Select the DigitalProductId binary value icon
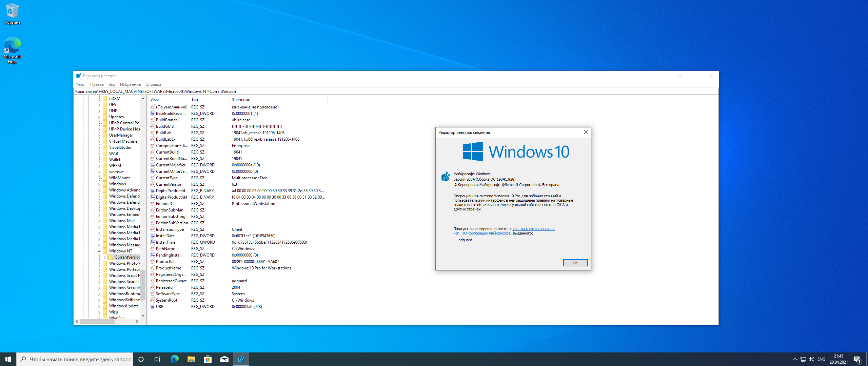This screenshot has height=366, width=868. click(153, 190)
